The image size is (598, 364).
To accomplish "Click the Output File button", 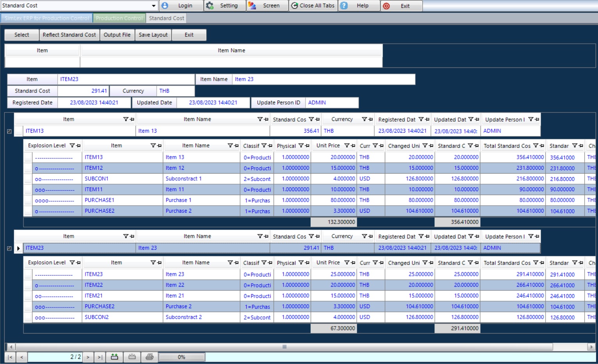I will 117,35.
